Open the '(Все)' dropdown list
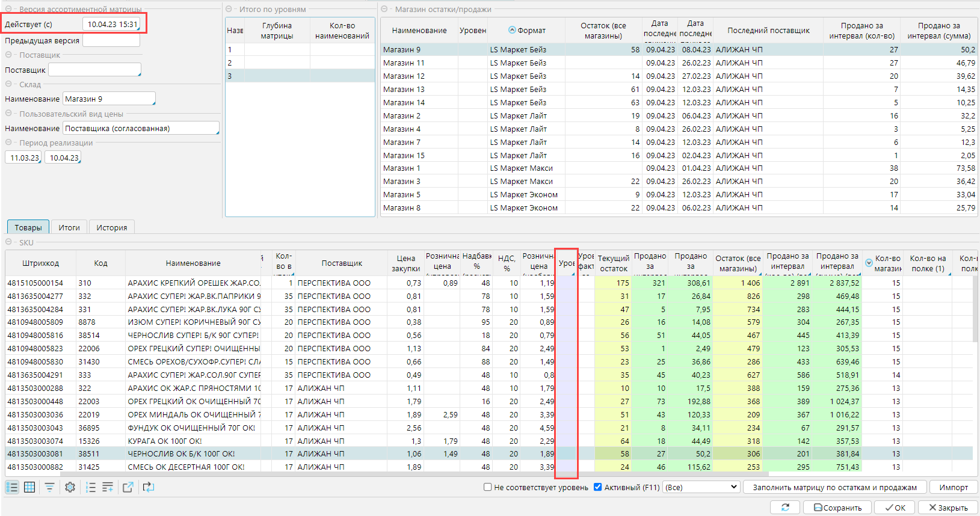Screen dimensions: 980x516 click(701, 487)
